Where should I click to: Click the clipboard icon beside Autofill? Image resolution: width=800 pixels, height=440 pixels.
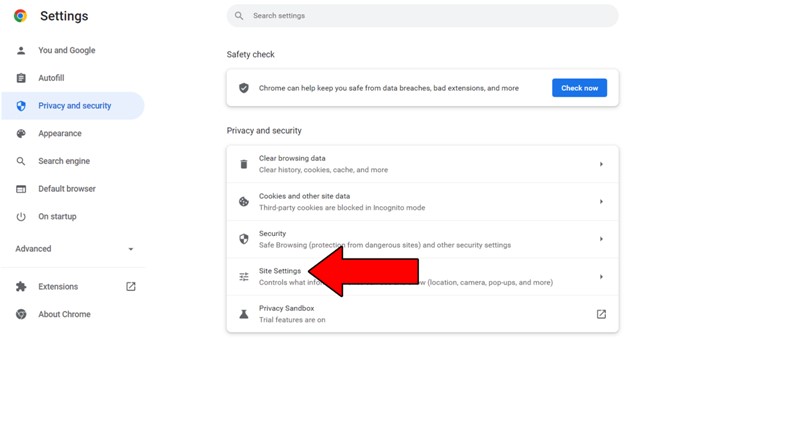point(21,78)
